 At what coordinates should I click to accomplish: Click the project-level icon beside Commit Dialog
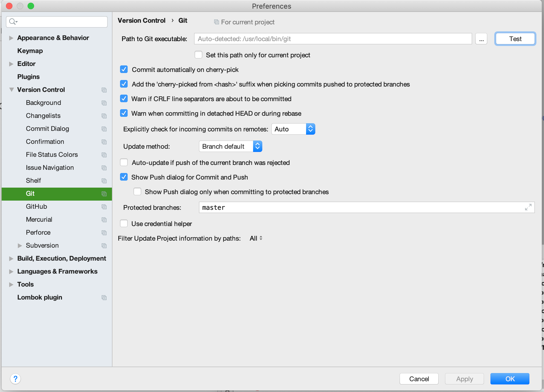(x=104, y=129)
